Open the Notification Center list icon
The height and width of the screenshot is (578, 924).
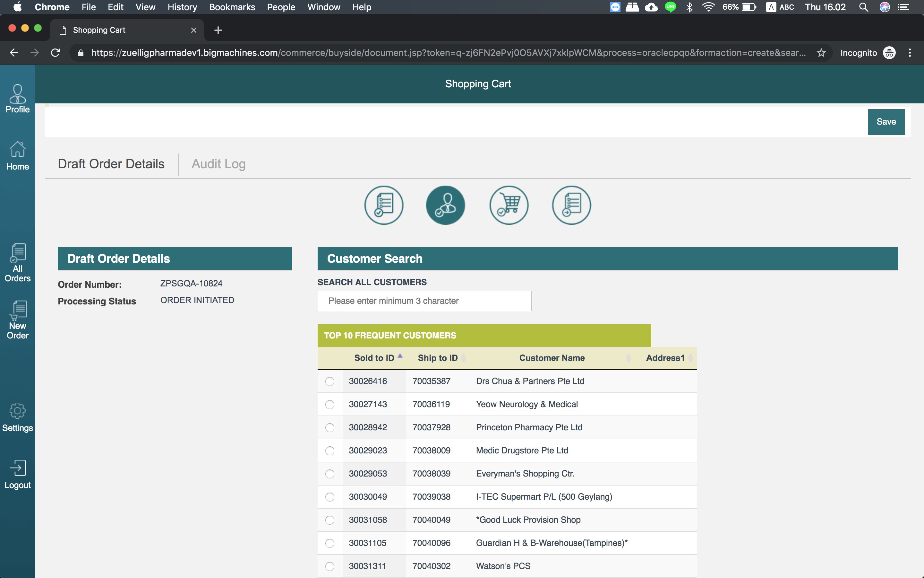point(903,7)
